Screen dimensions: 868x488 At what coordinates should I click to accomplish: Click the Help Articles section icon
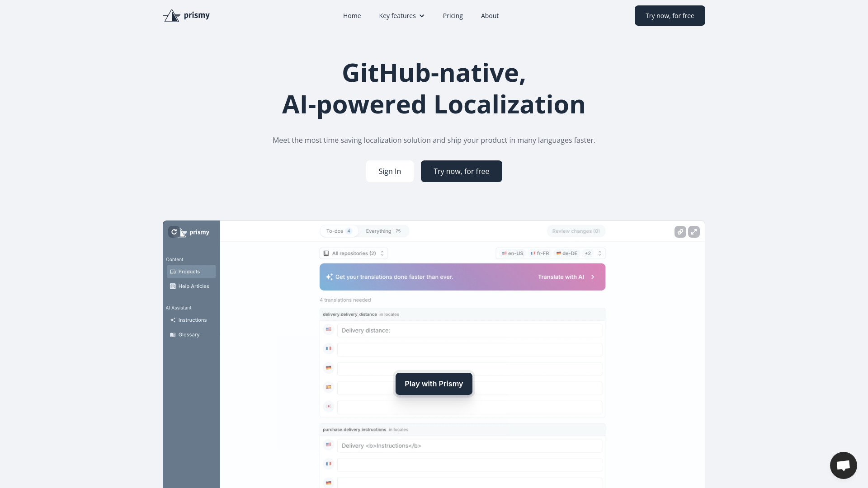tap(173, 286)
